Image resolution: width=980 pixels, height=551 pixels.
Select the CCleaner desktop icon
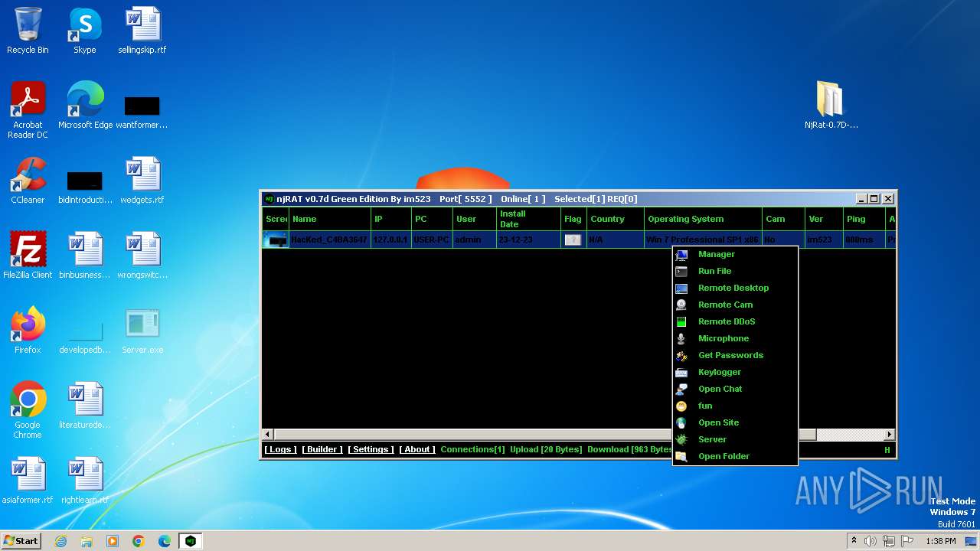[28, 181]
